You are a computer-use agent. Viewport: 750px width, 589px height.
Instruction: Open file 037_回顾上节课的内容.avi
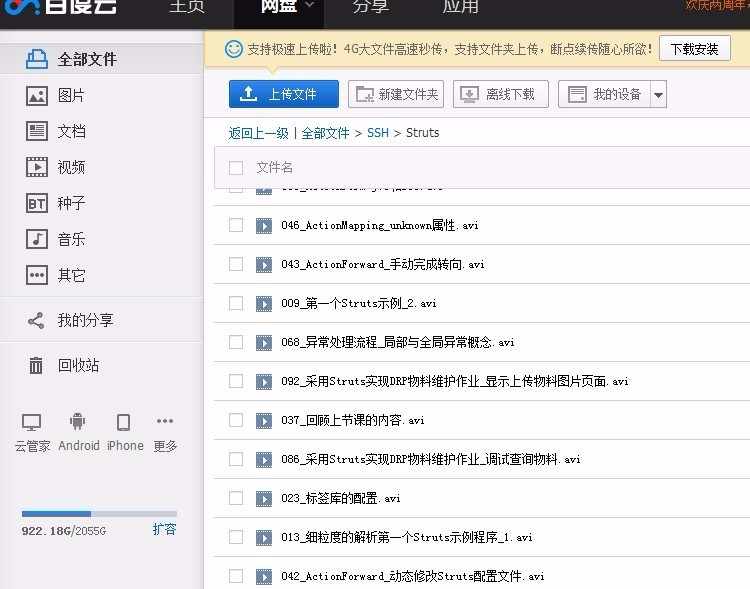353,420
